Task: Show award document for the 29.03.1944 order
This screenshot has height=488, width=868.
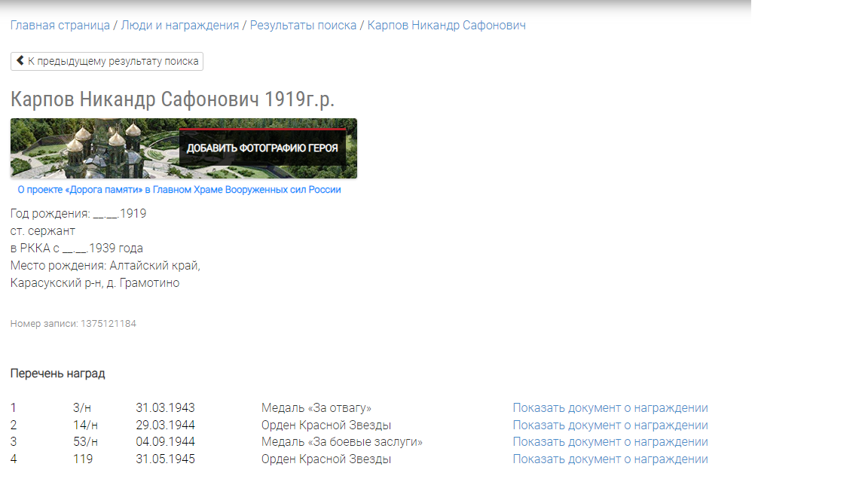Action: (x=610, y=425)
